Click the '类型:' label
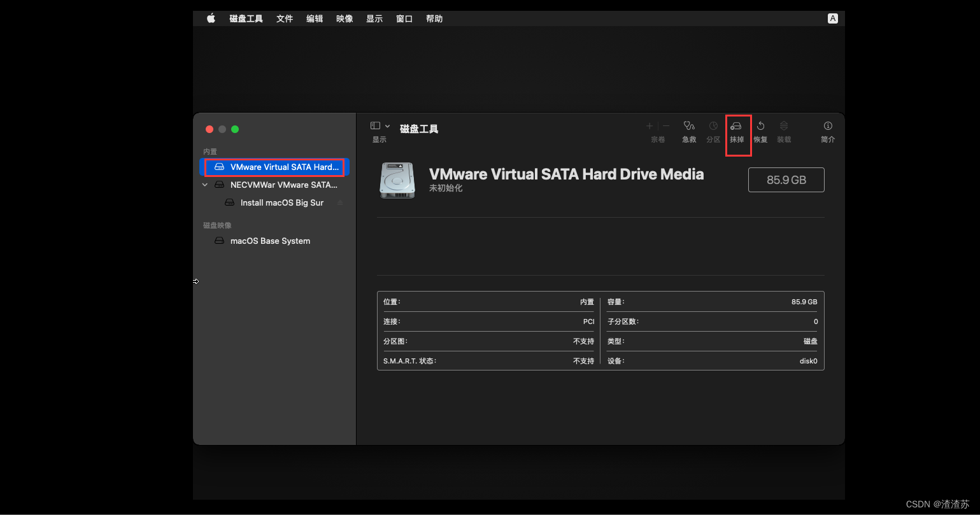Image resolution: width=980 pixels, height=515 pixels. [616, 341]
